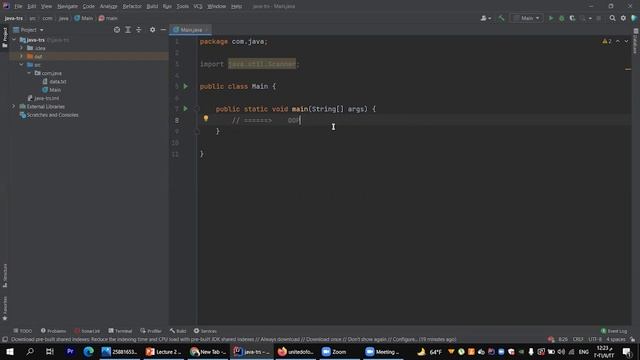Open the Profiler tool window button

151,331
